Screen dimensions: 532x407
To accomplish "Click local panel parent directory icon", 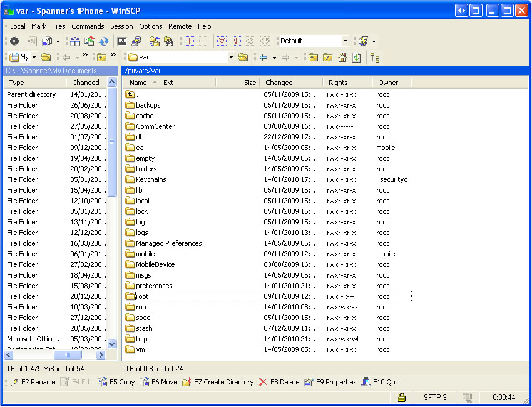I will click(101, 58).
